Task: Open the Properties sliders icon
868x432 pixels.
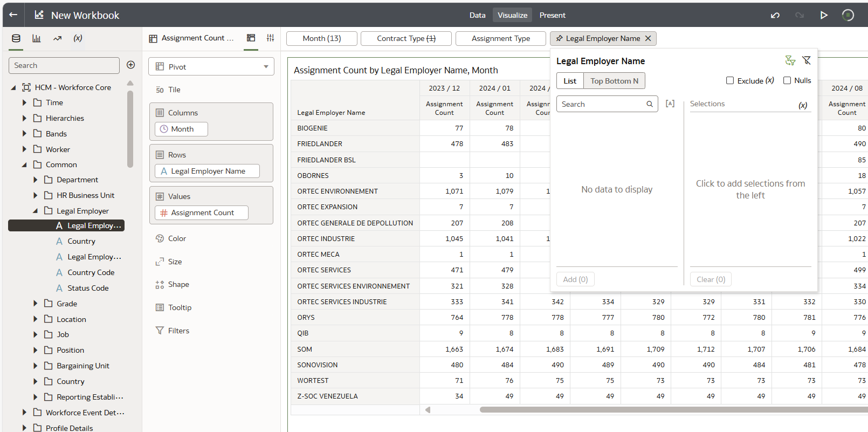Action: tap(270, 38)
